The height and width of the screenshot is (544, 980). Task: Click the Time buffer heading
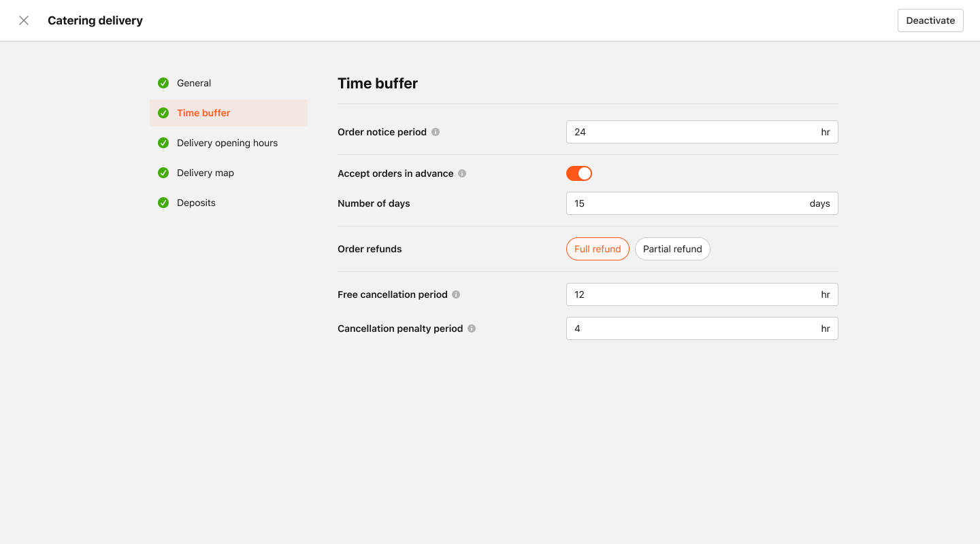click(x=378, y=84)
